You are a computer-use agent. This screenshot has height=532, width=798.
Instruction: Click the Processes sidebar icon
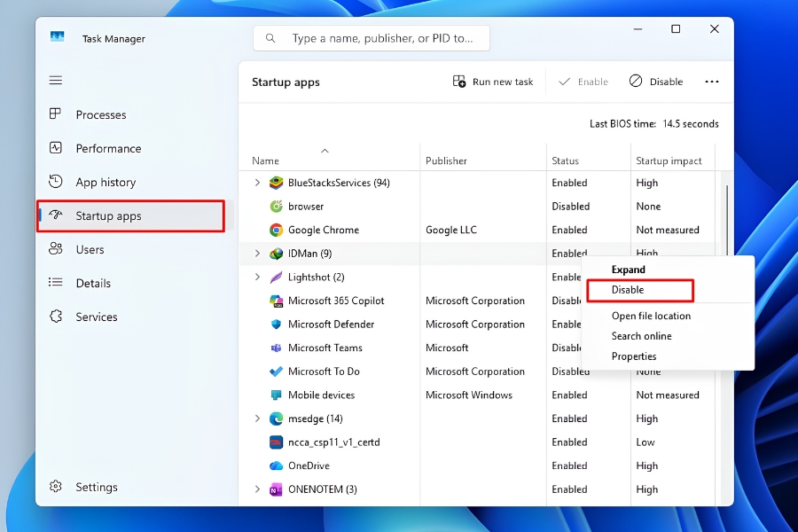[55, 113]
